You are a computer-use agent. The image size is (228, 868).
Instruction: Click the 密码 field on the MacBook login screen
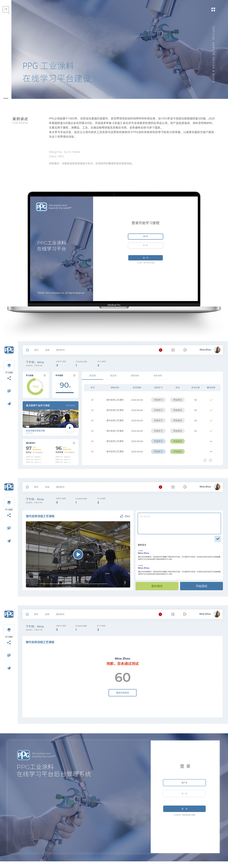145,245
